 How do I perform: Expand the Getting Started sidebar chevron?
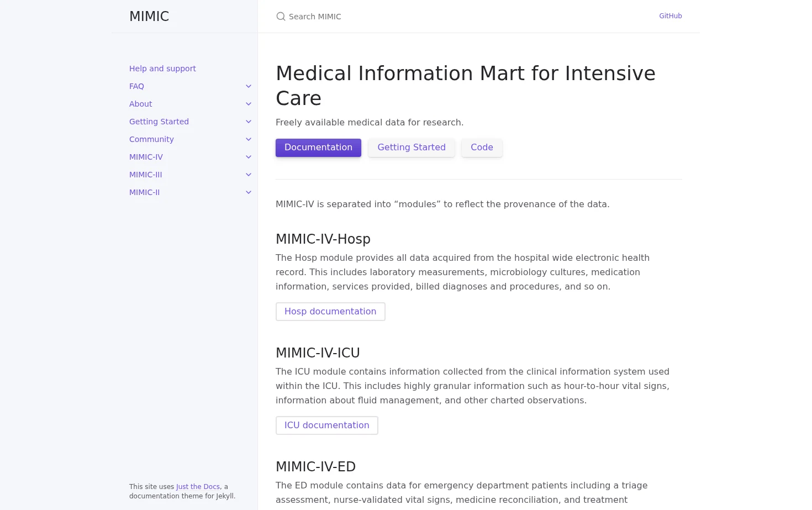pos(249,122)
